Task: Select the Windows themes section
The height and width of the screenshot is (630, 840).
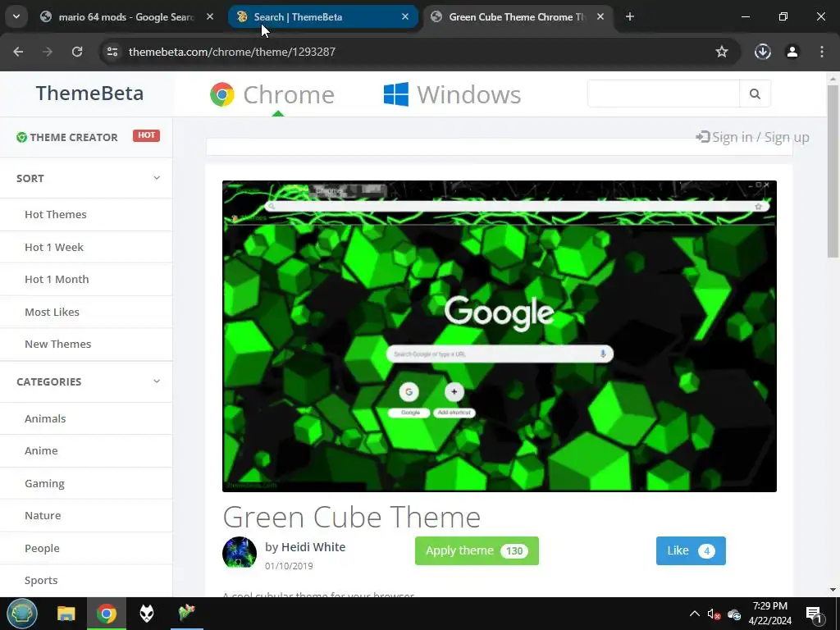Action: point(452,95)
